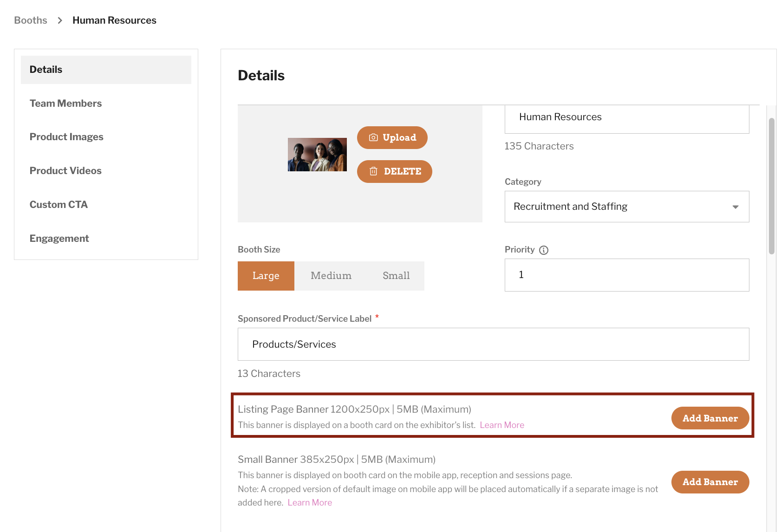This screenshot has width=781, height=532.
Task: Click the Booths breadcrumb link
Action: (31, 20)
